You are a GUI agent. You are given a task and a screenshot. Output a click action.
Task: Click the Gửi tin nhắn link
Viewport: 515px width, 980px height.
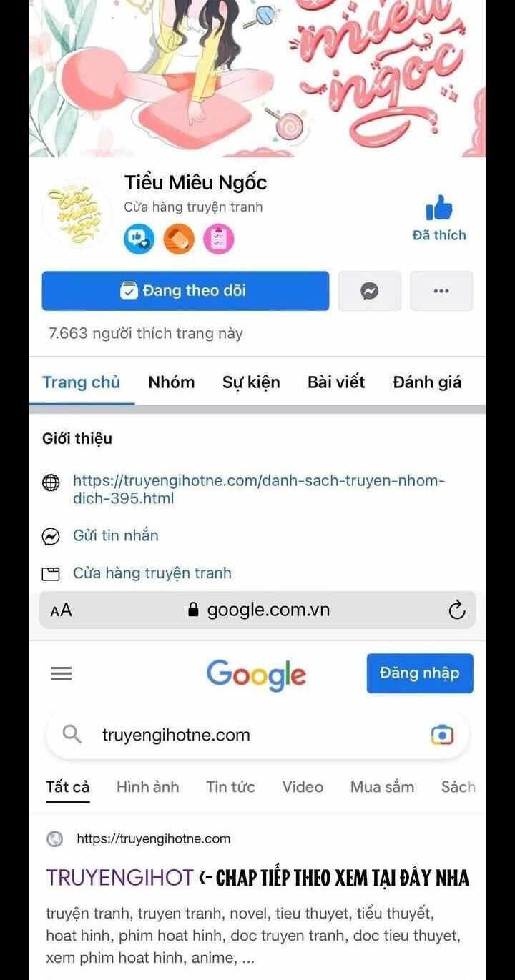click(116, 535)
